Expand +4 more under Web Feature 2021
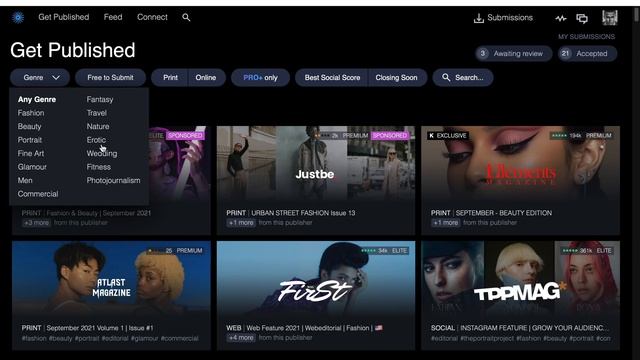 pyautogui.click(x=241, y=338)
